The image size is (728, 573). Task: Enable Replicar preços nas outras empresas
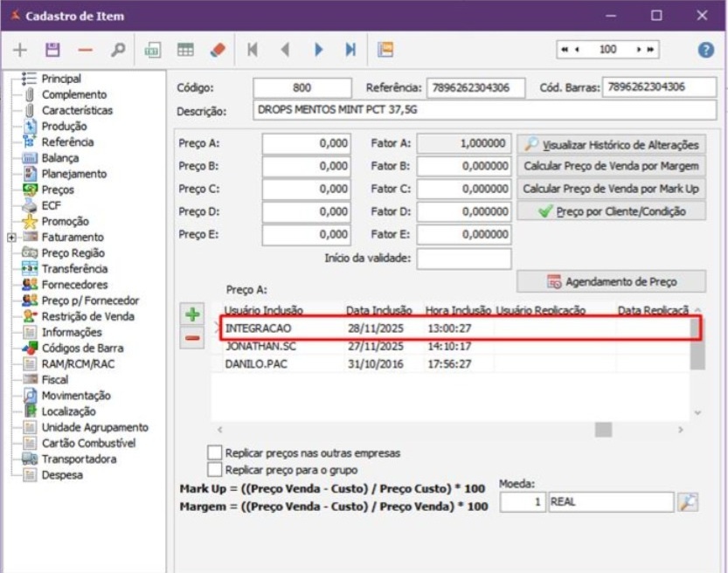pyautogui.click(x=214, y=452)
